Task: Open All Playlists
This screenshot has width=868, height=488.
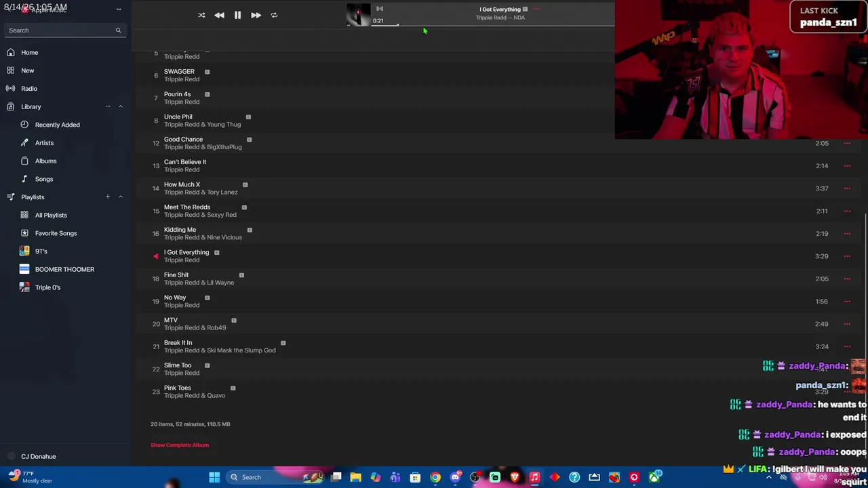Action: [x=51, y=216]
